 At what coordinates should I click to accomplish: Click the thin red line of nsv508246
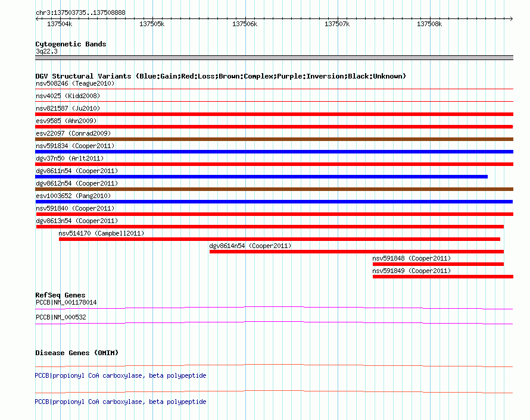[x=274, y=89]
